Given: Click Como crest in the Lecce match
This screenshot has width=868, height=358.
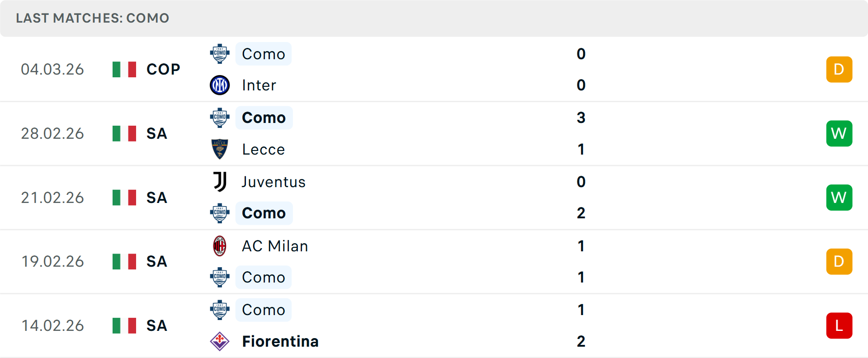Looking at the screenshot, I should [x=220, y=118].
